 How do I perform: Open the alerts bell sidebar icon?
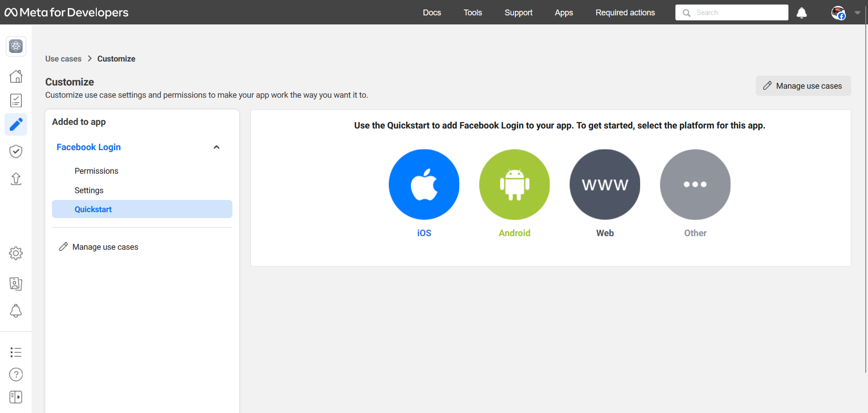click(16, 311)
